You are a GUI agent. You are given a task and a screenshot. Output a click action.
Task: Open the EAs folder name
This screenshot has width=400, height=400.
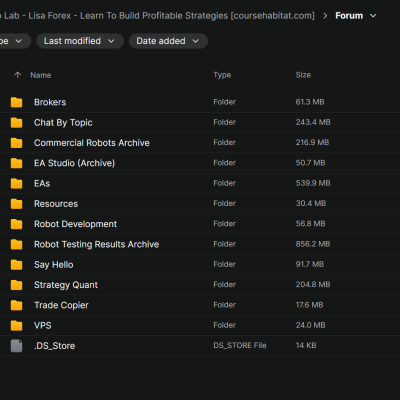coord(42,184)
